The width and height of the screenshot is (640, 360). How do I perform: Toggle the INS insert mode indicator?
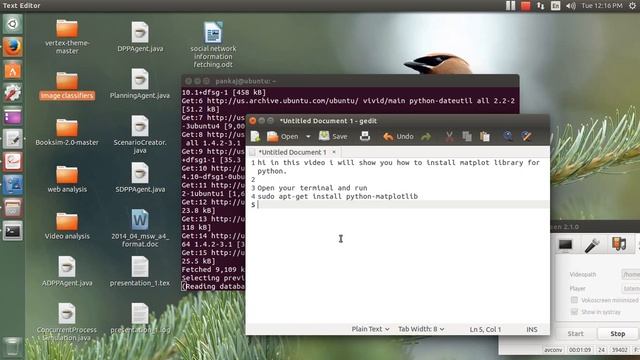(531, 329)
